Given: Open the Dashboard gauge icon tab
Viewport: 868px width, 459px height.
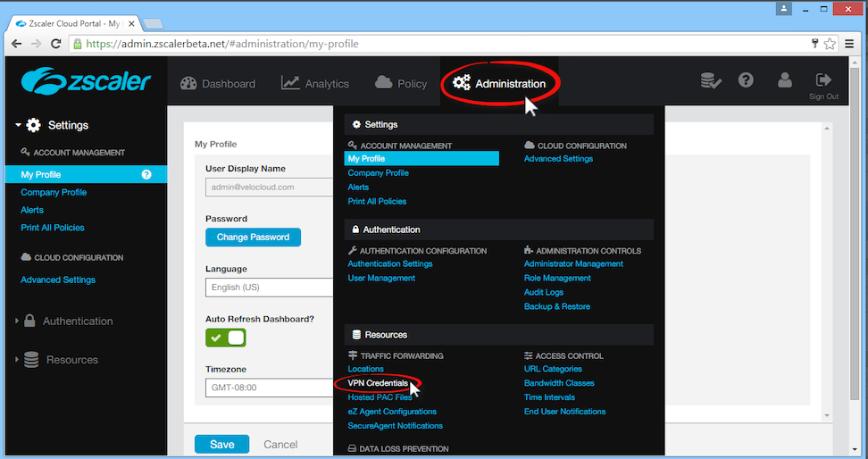Looking at the screenshot, I should 188,83.
